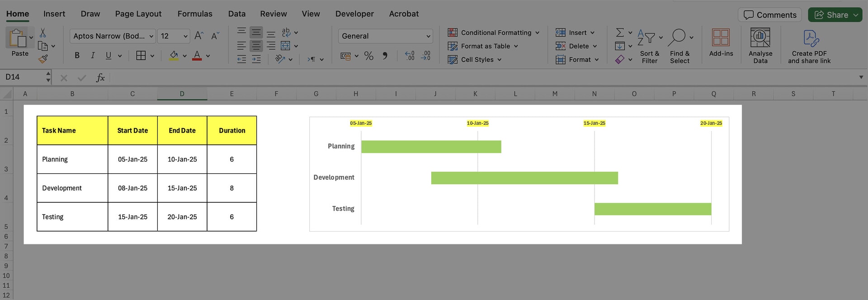The height and width of the screenshot is (300, 868).
Task: Expand the formula bar
Action: coord(861,77)
